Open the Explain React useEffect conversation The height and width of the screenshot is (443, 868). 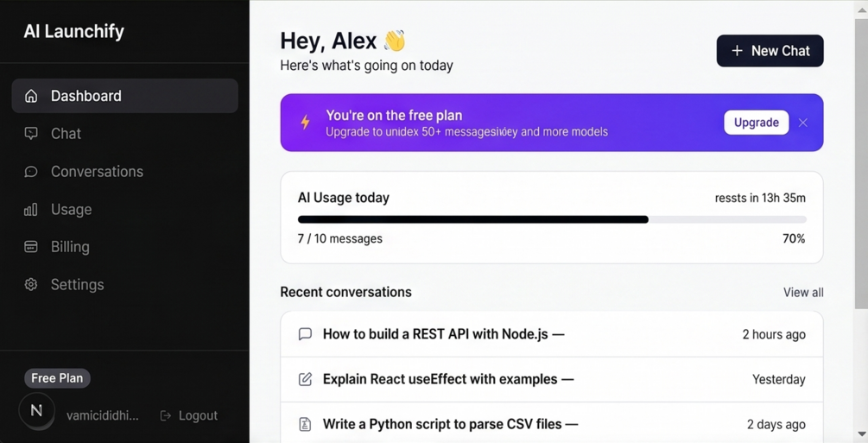552,379
